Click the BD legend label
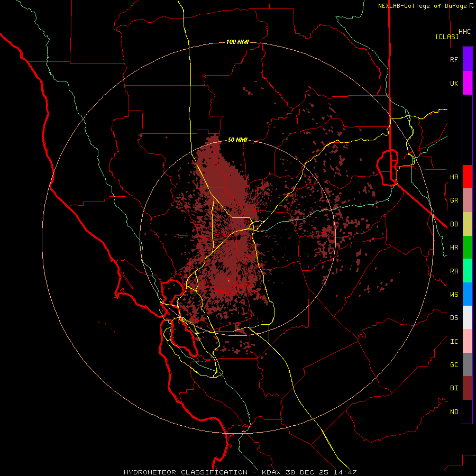This screenshot has height=476, width=476. click(x=454, y=224)
